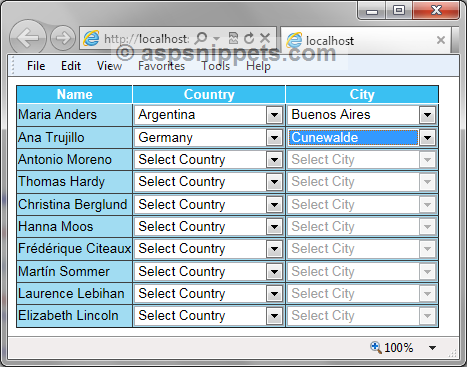Click the compatibility view icon
Viewport: 467px width, 367px height.
pyautogui.click(x=233, y=38)
